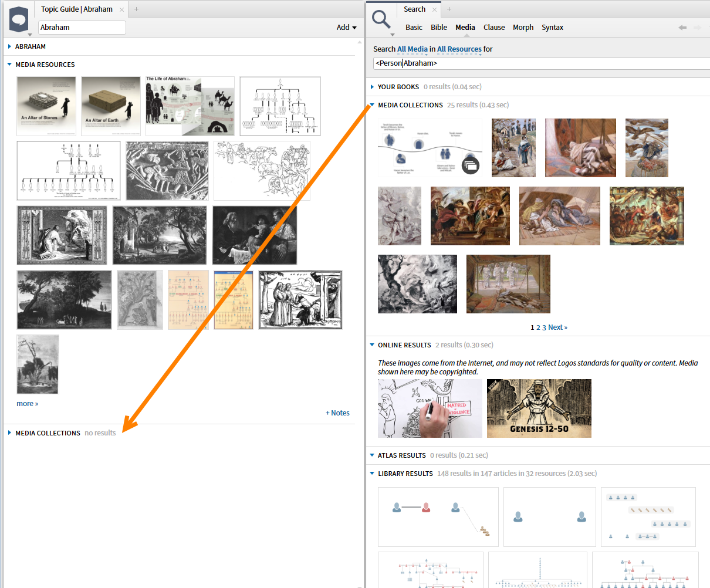Viewport: 710px width, 588px height.
Task: Select the Media search type
Action: click(x=465, y=28)
